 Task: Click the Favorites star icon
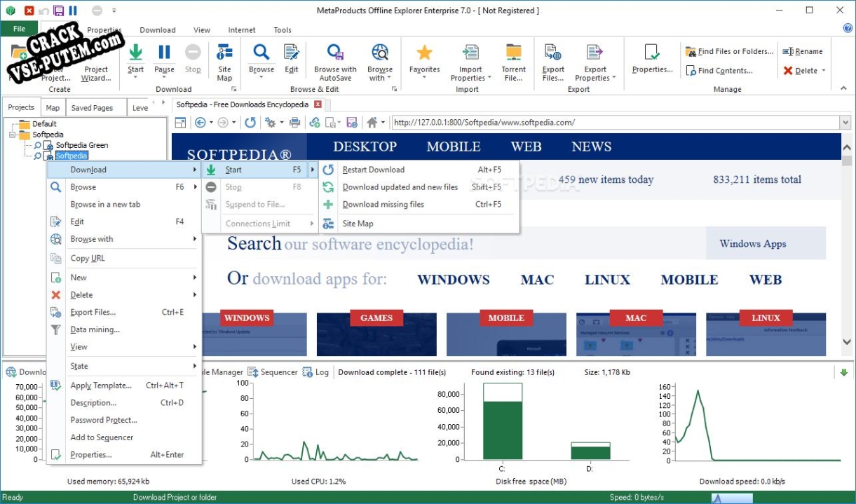pyautogui.click(x=424, y=53)
